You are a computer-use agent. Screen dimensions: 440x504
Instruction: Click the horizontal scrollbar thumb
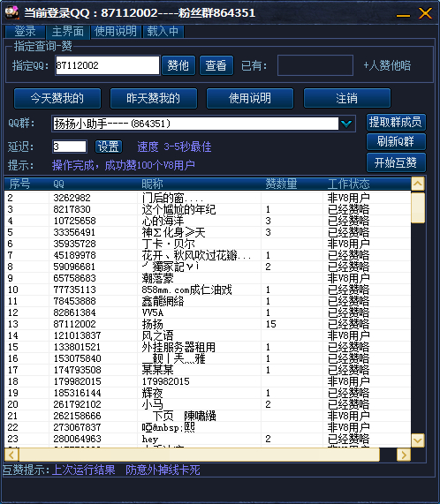200,455
